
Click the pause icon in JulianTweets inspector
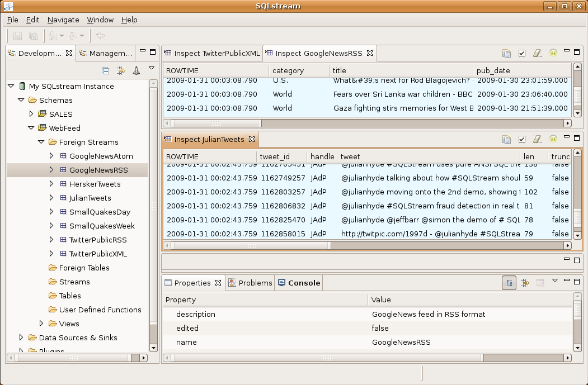coord(553,139)
